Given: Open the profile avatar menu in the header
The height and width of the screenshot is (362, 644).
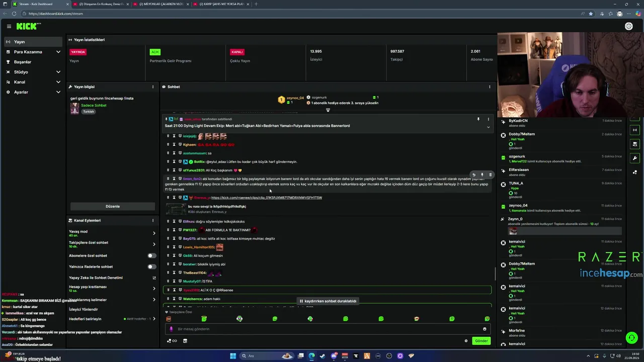Looking at the screenshot, I should (628, 26).
